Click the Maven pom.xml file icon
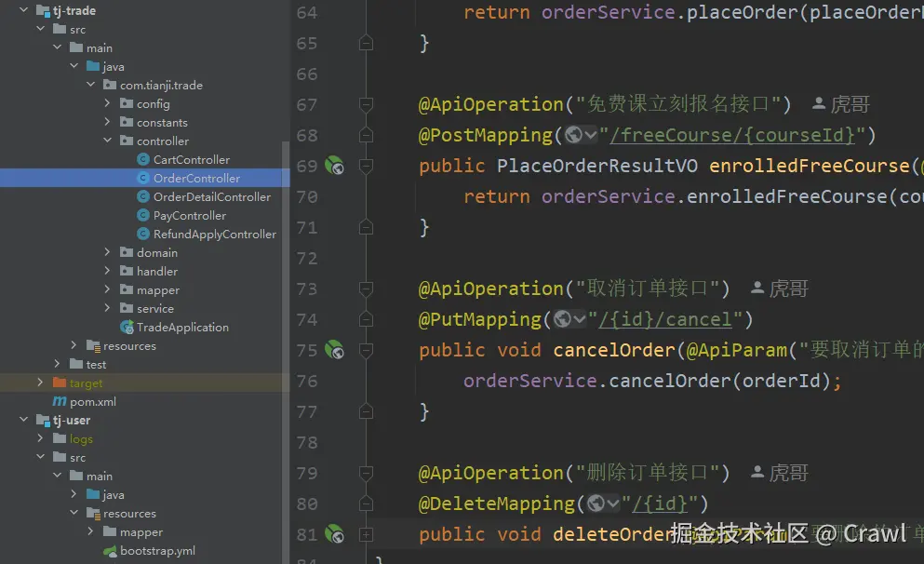This screenshot has height=564, width=924. (x=60, y=401)
